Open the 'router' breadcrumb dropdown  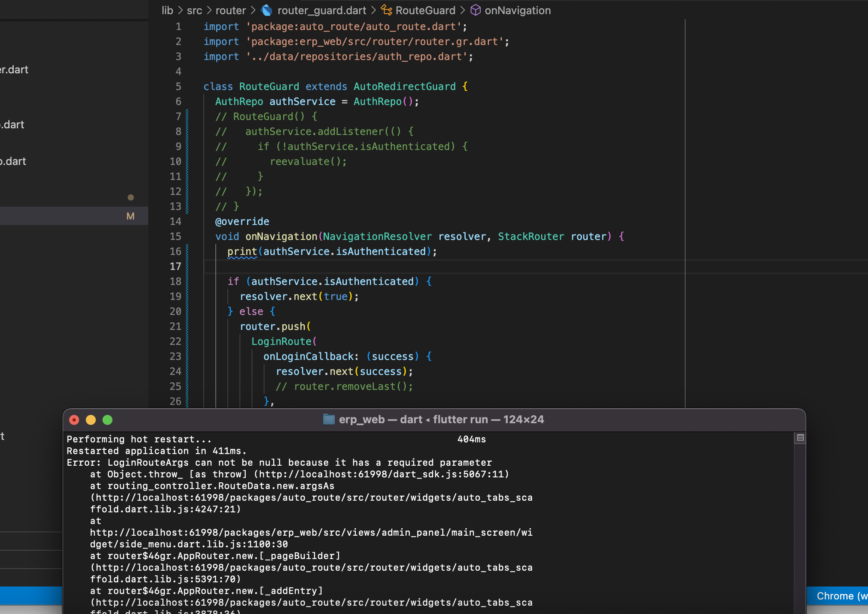(230, 10)
